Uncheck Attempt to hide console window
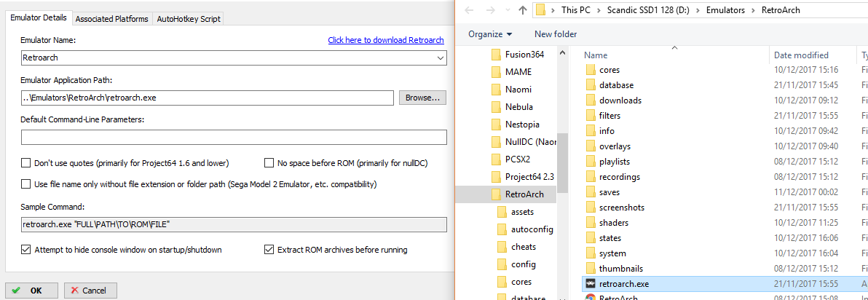The width and height of the screenshot is (868, 300). (25, 250)
